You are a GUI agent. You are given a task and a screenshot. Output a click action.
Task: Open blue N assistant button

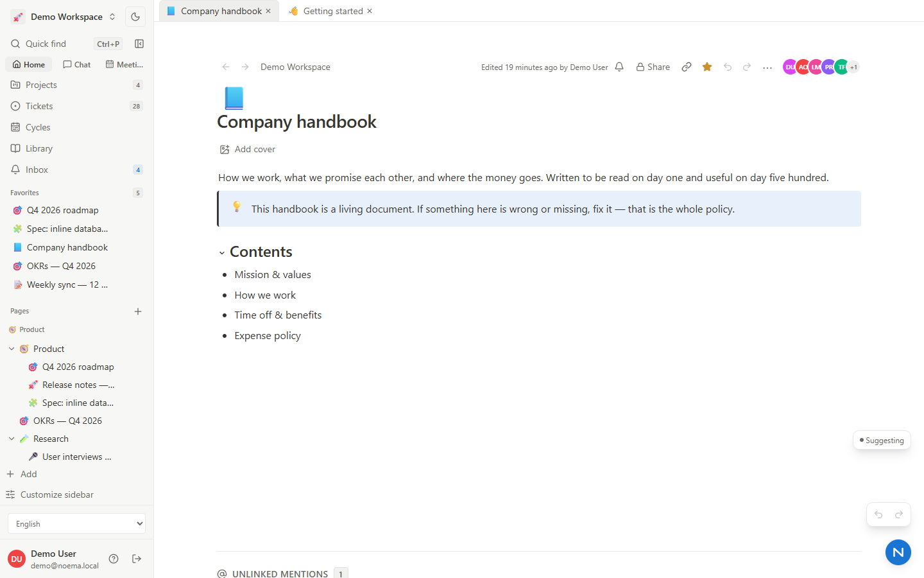pos(898,552)
